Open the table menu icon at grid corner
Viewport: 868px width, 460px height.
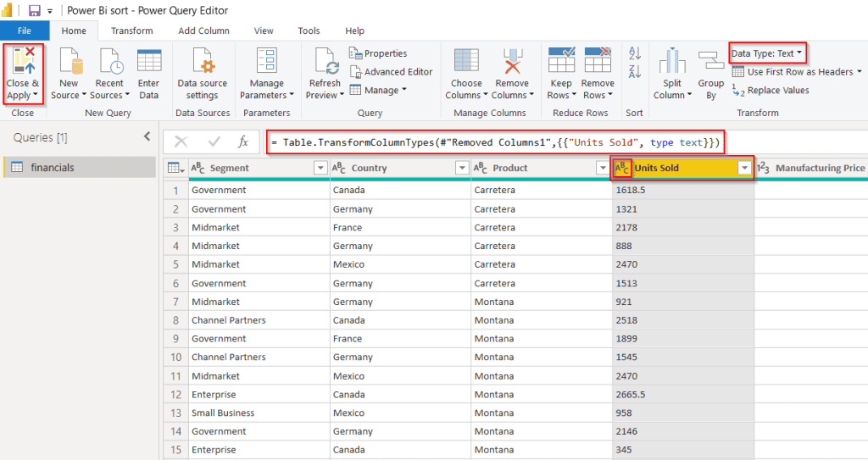tap(175, 168)
